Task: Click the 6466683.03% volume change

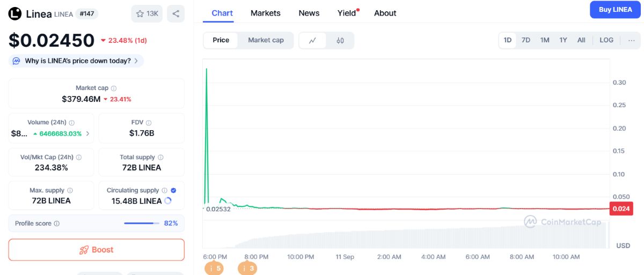Action: [57, 133]
